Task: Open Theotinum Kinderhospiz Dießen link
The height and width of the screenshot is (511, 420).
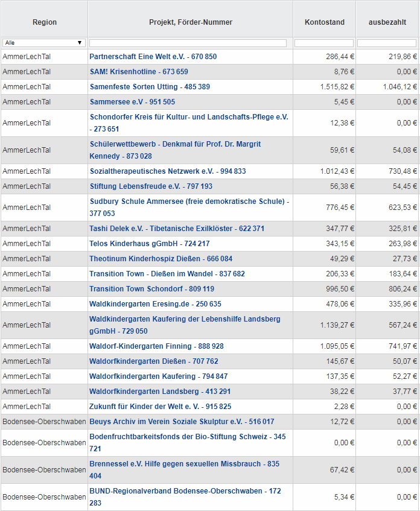Action: point(161,259)
